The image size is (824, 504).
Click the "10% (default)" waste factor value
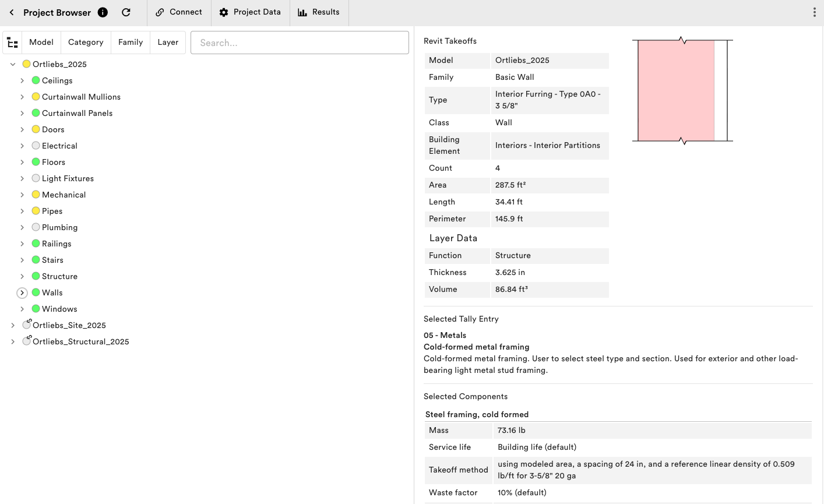[522, 493]
